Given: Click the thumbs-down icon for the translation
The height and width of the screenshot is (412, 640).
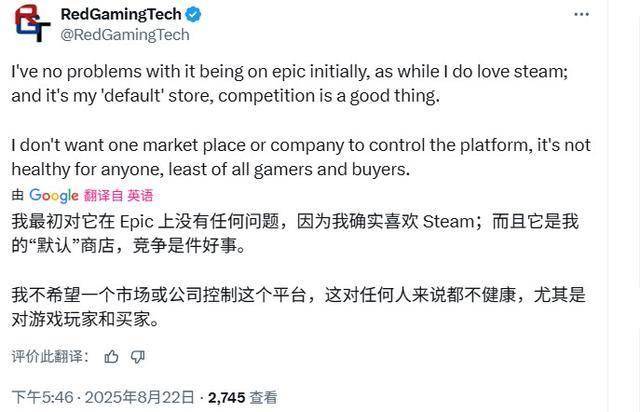Looking at the screenshot, I should tap(138, 357).
